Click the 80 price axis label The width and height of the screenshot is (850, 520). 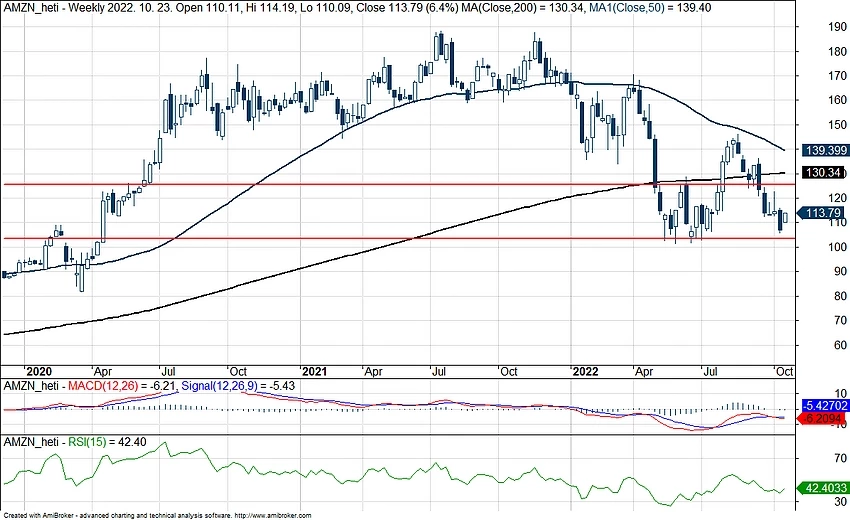(840, 296)
